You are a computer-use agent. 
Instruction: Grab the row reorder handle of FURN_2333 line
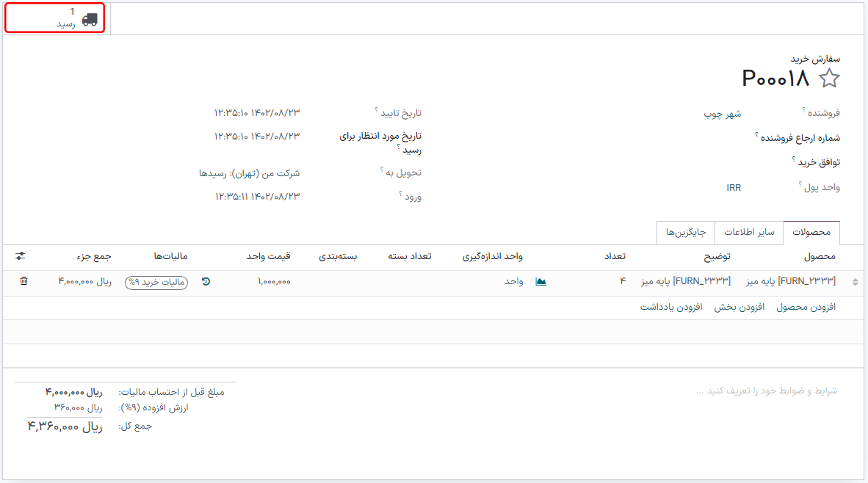pos(856,282)
